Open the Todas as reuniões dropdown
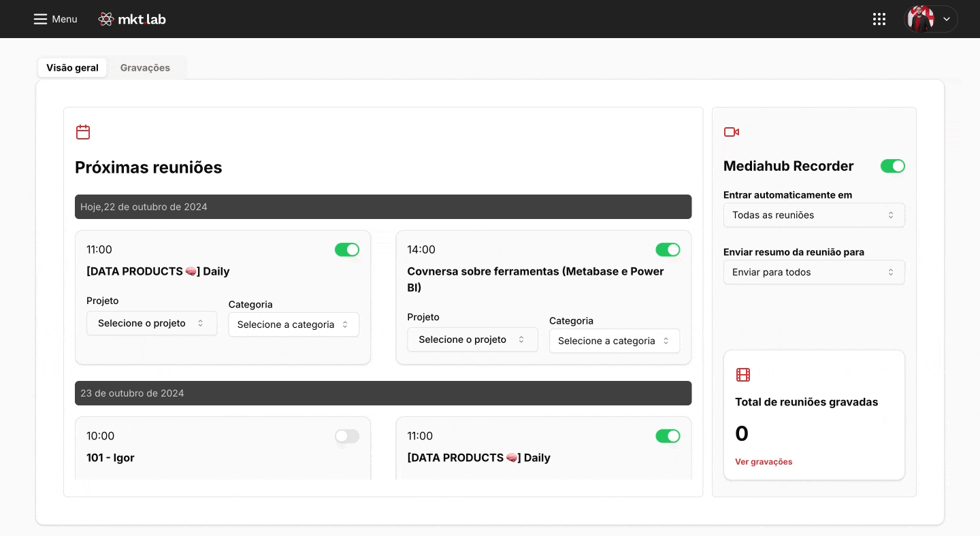This screenshot has height=536, width=980. click(814, 215)
